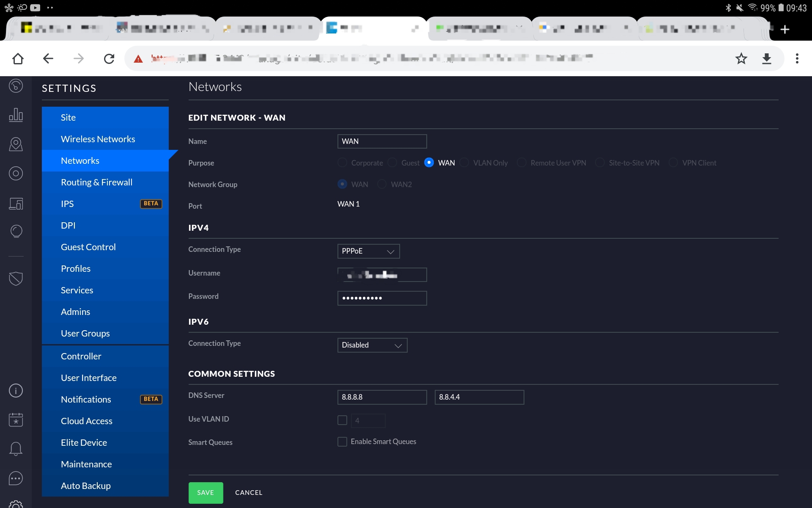Click Cancel to discard changes
This screenshot has width=812, height=508.
coord(249,493)
